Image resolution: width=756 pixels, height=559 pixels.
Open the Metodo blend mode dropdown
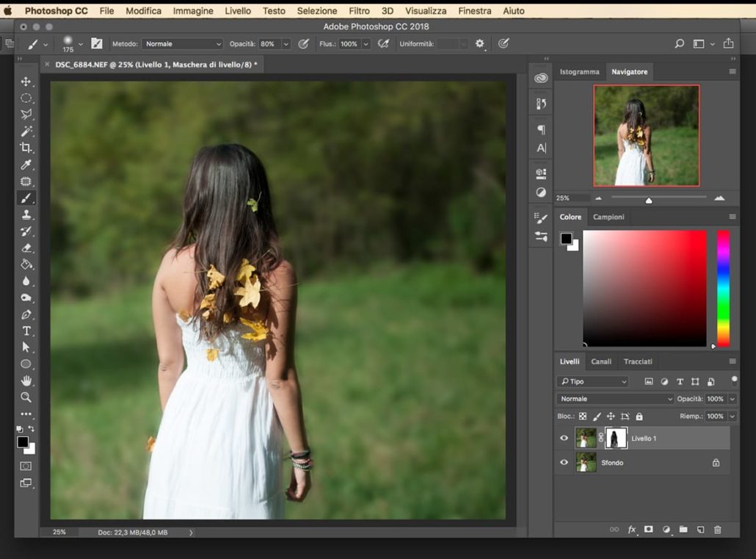182,44
